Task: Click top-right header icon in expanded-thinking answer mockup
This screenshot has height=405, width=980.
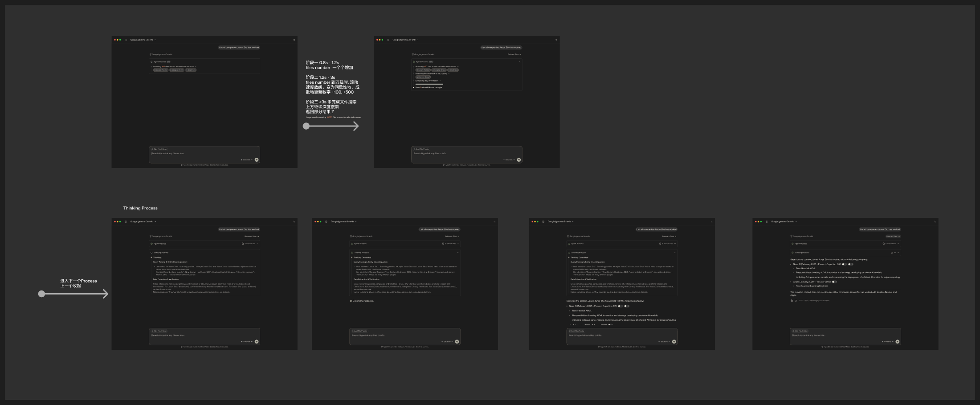Action: 711,221
